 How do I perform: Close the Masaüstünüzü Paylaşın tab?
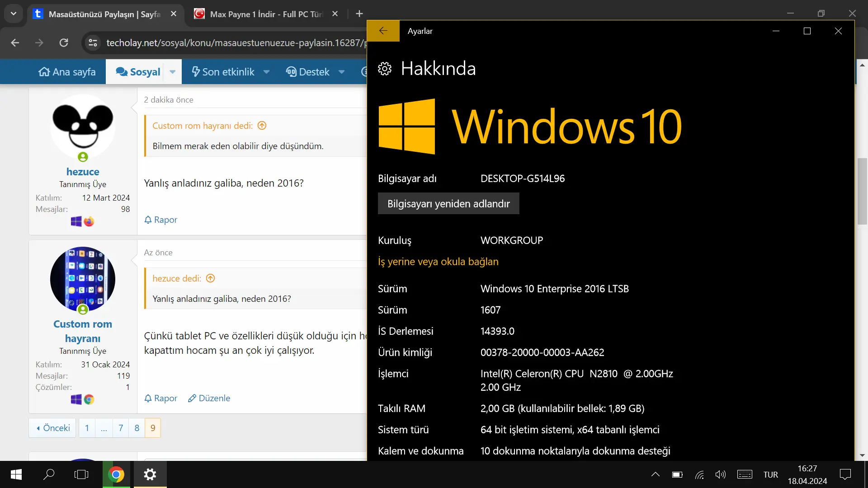tap(174, 14)
